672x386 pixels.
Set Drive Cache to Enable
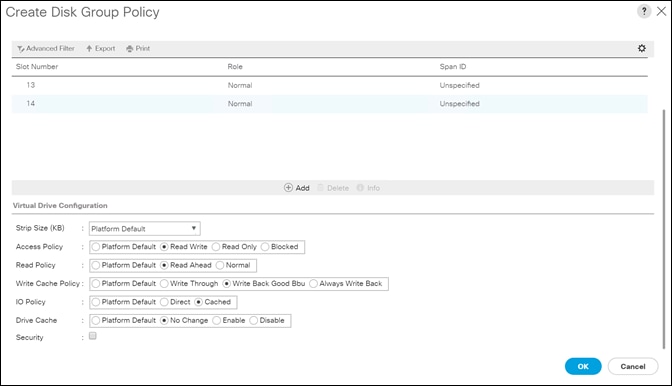(x=217, y=320)
